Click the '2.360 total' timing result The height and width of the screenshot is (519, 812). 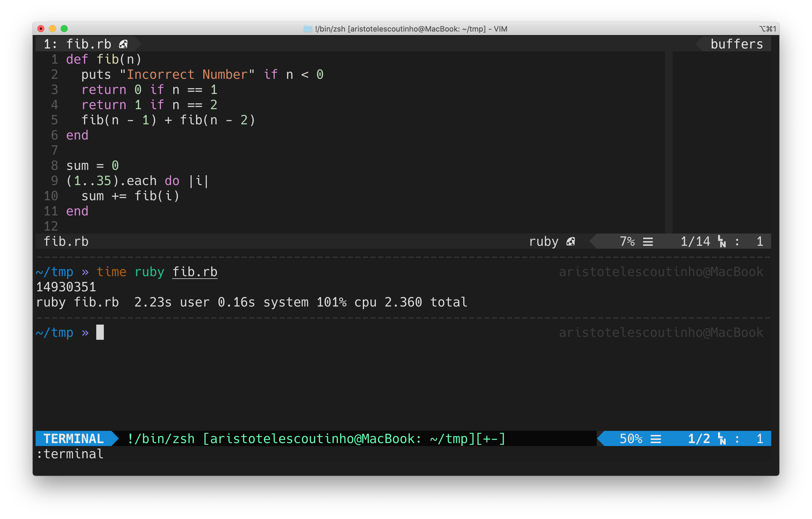(426, 302)
